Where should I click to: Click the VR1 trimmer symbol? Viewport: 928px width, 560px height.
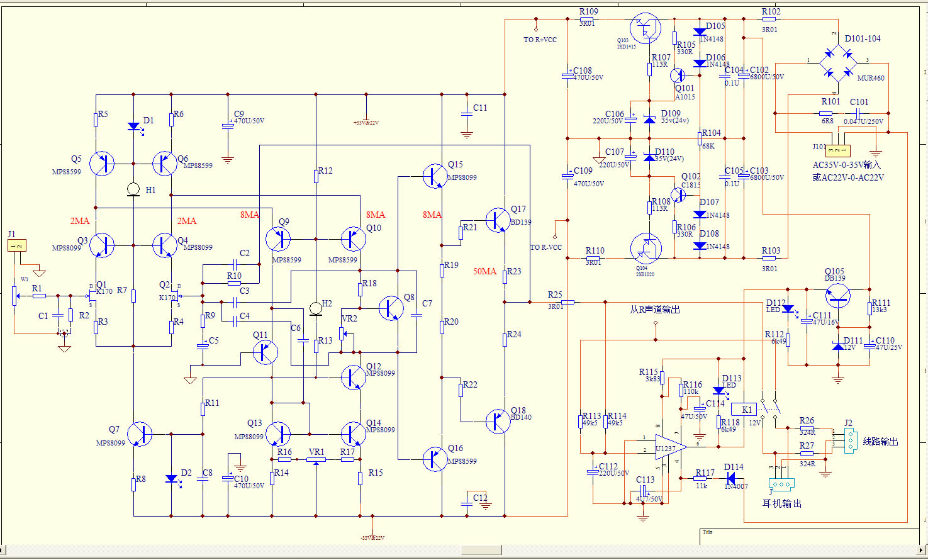click(316, 461)
